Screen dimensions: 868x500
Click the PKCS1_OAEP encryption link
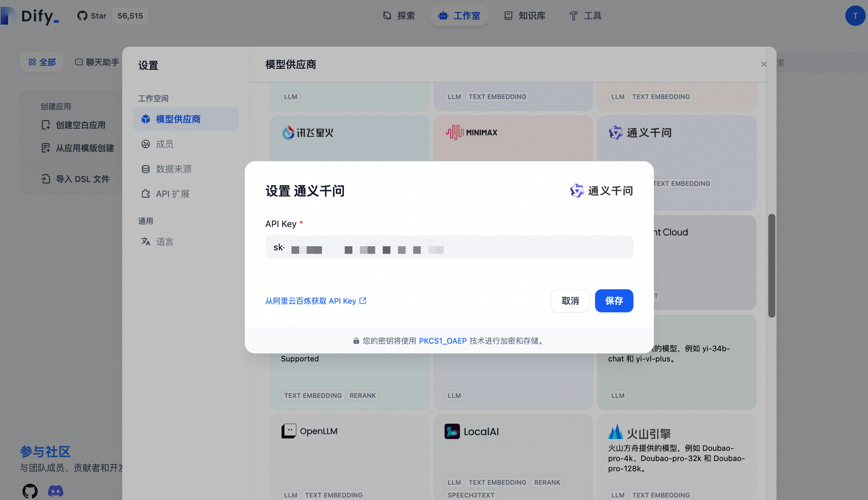click(x=443, y=341)
